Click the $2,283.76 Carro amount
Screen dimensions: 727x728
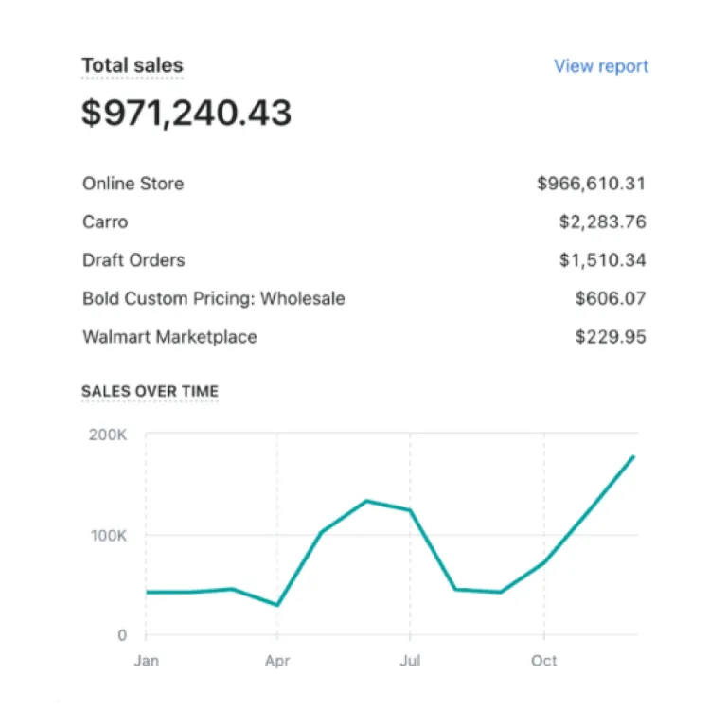click(602, 222)
